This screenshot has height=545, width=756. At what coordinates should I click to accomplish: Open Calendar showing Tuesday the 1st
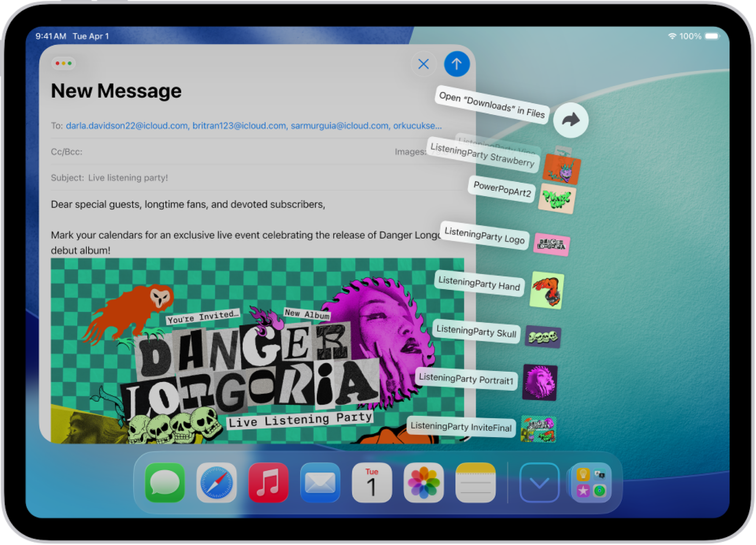coord(372,483)
